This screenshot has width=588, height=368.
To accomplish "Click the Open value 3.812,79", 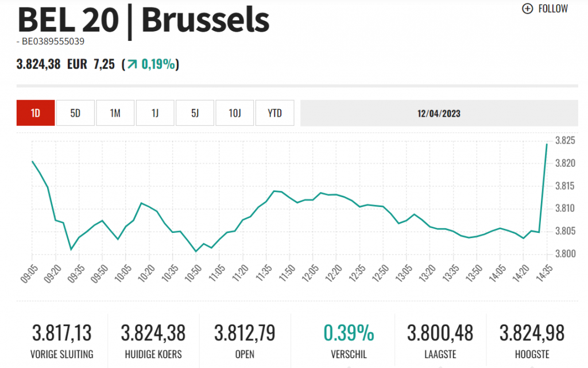I will click(245, 333).
